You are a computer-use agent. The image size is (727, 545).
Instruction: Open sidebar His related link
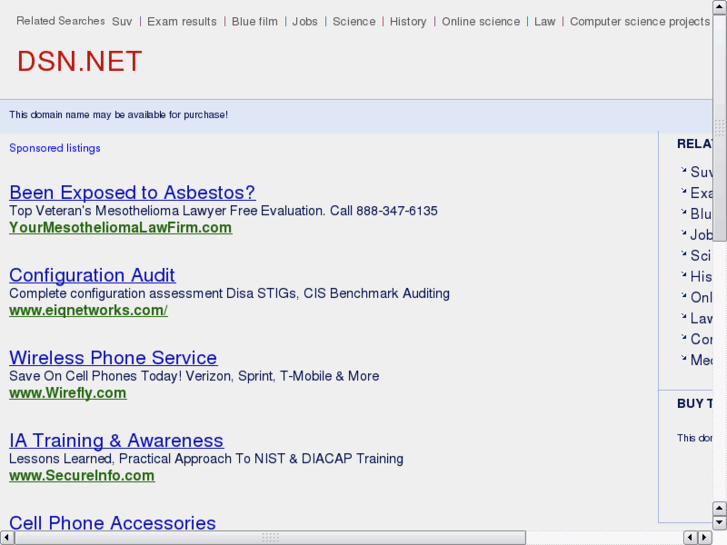click(x=701, y=276)
